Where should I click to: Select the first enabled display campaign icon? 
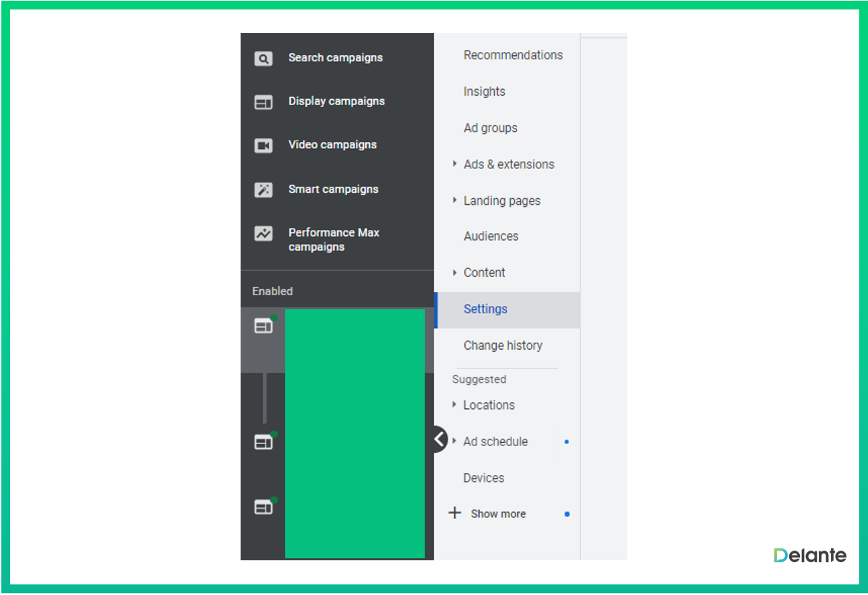263,326
